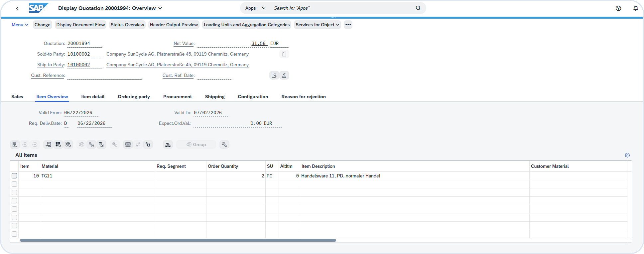Image resolution: width=644 pixels, height=254 pixels.
Task: Click the search magnifier icon
Action: pyautogui.click(x=418, y=8)
